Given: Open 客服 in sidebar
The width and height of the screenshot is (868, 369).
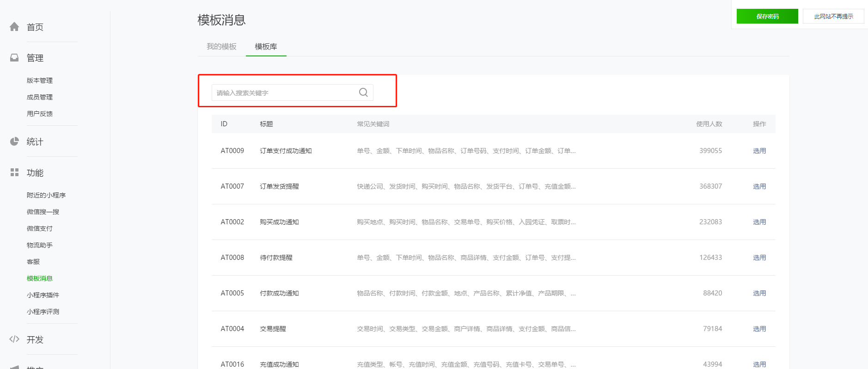Looking at the screenshot, I should tap(33, 262).
